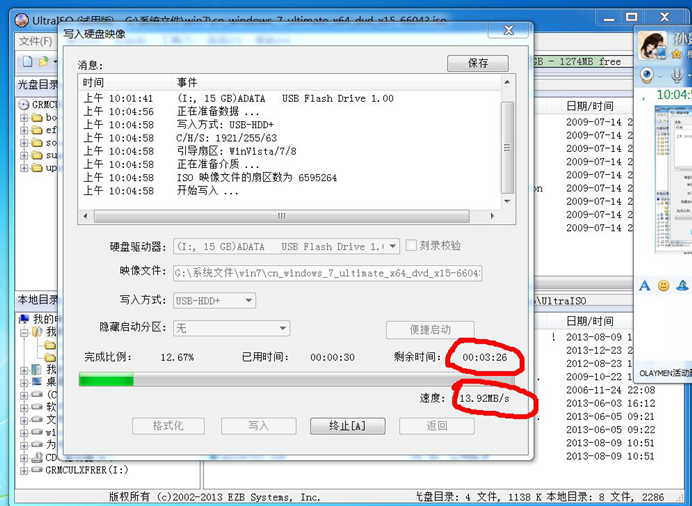Click the New file toolbar icon

point(27,61)
